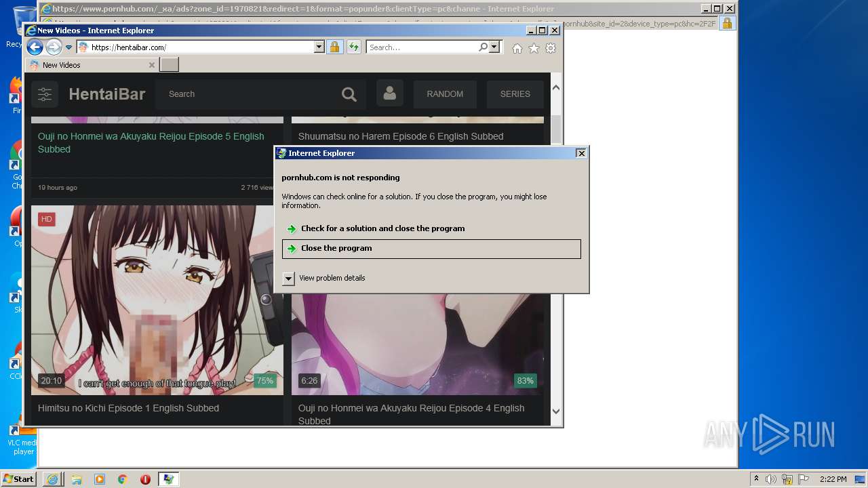Viewport: 868px width, 488px height.
Task: Click Internet Explorer taskbar icon
Action: click(x=52, y=479)
